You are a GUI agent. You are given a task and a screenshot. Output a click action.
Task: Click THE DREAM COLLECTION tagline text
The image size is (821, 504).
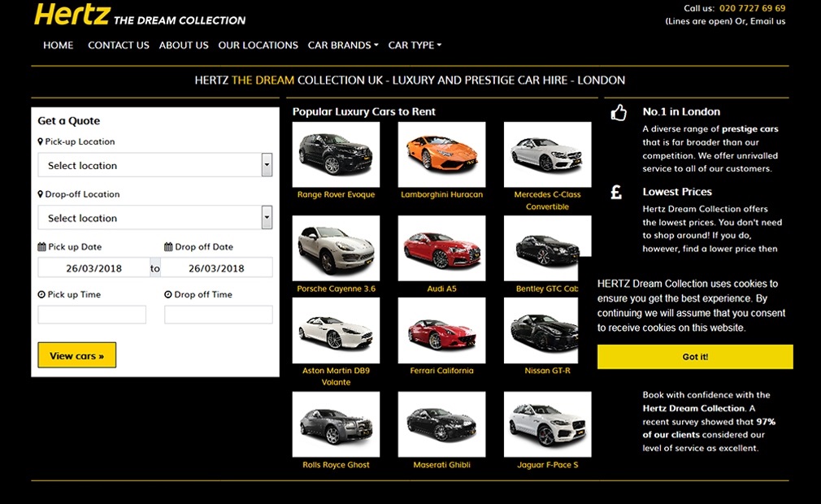[x=180, y=20]
